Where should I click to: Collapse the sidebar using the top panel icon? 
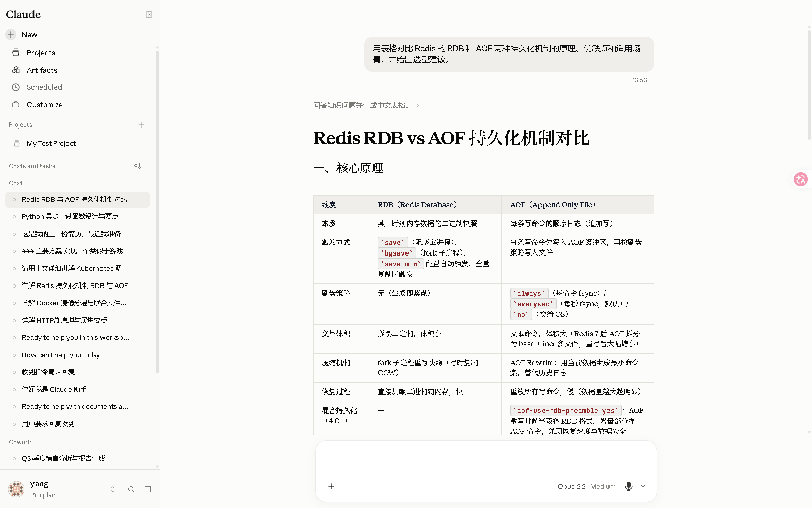[x=149, y=14]
